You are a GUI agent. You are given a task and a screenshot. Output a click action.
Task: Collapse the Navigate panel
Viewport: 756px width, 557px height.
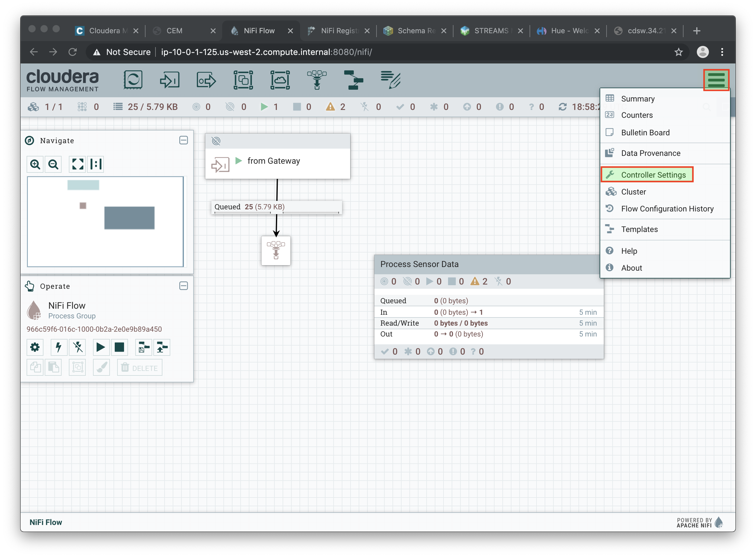[183, 140]
